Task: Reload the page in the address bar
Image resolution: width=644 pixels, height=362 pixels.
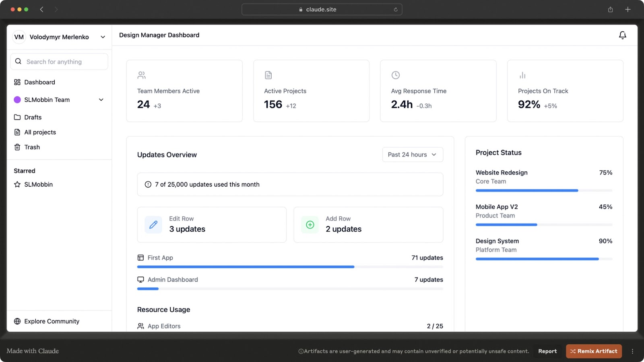Action: [396, 10]
